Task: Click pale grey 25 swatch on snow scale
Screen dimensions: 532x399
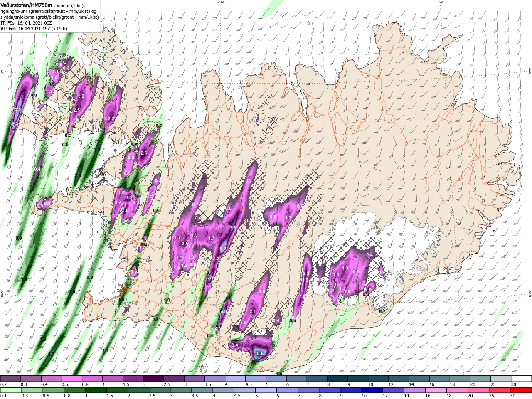Action: point(500,378)
